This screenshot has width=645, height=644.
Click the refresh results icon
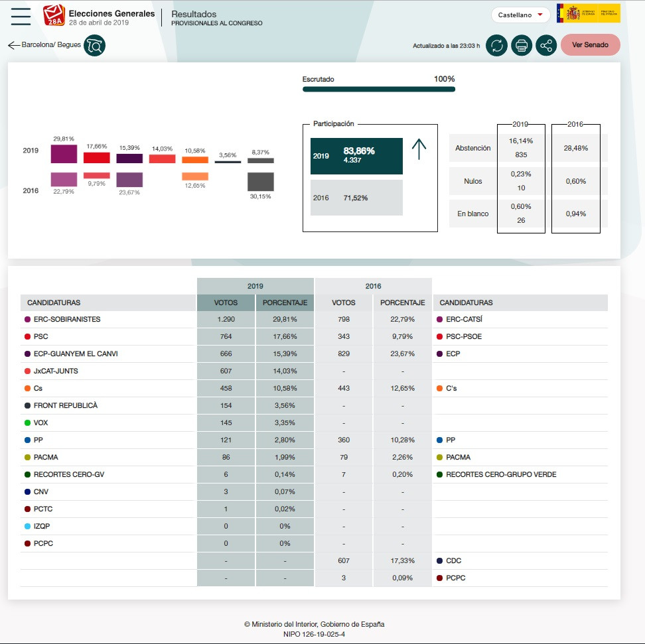(496, 45)
